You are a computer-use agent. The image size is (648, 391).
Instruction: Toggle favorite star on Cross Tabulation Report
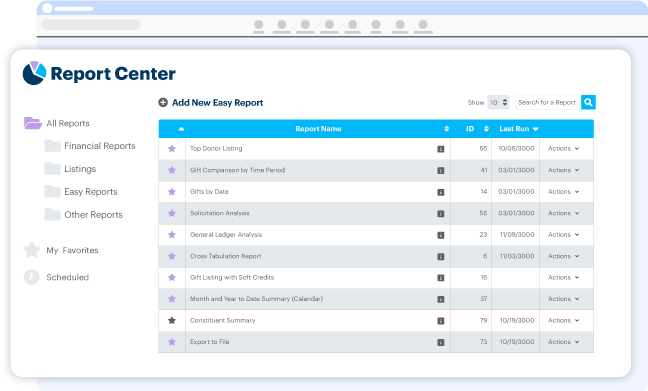coord(172,256)
